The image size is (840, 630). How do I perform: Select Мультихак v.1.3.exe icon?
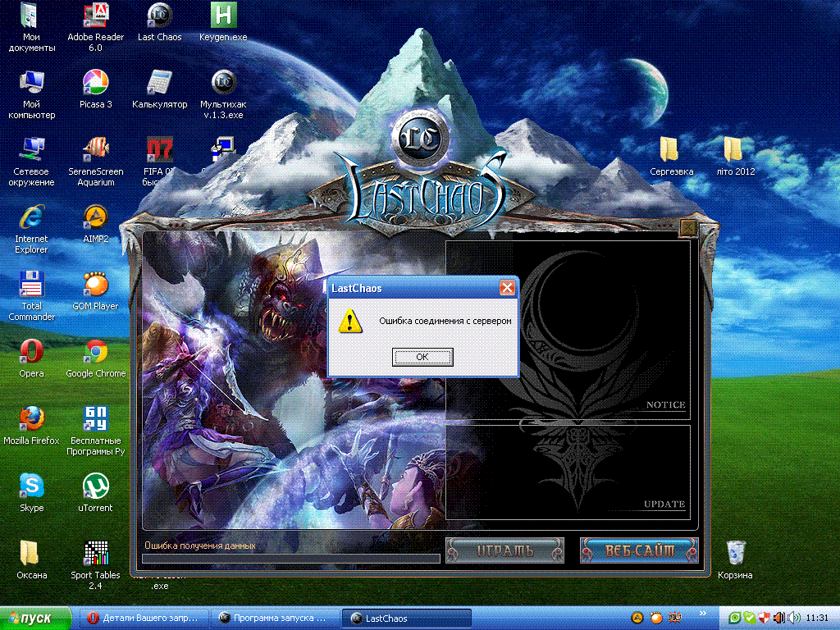pyautogui.click(x=223, y=95)
